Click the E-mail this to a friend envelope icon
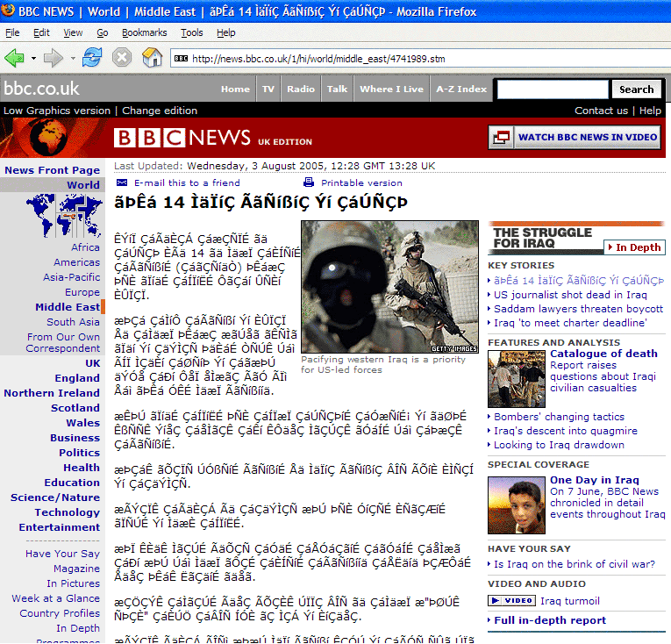Image resolution: width=671 pixels, height=644 pixels. [x=122, y=182]
